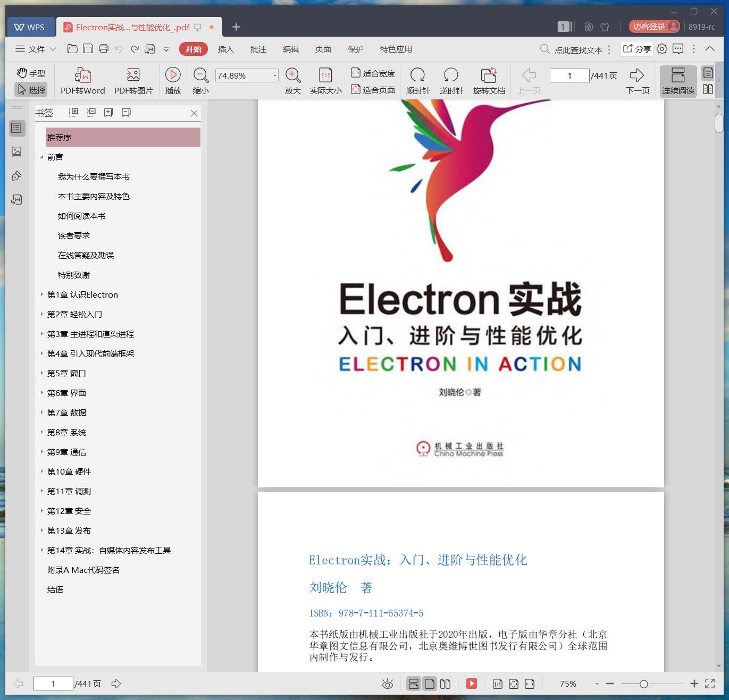729x700 pixels.
Task: Zoom out using 缩小 icon
Action: pos(200,81)
